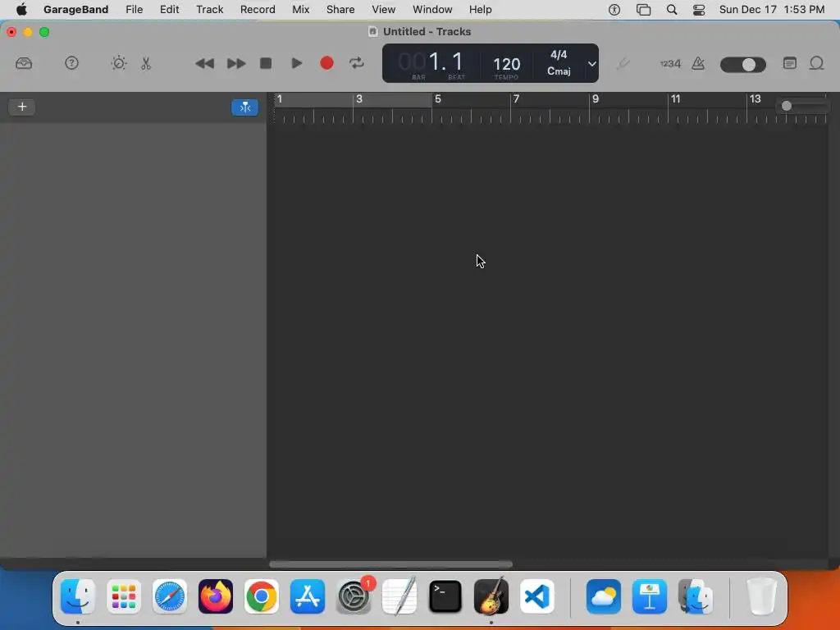Viewport: 840px width, 630px height.
Task: Click the 4/4 time signature
Action: 559,55
